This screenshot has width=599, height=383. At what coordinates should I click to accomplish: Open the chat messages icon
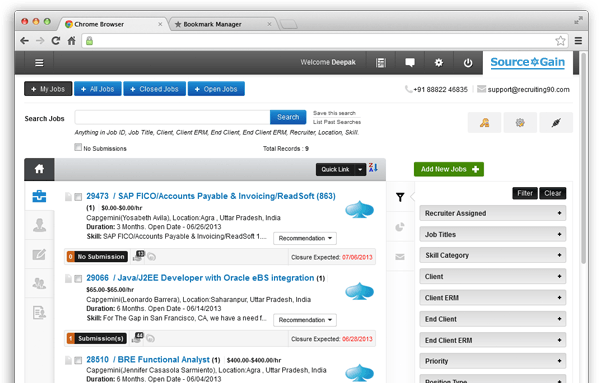[x=410, y=63]
